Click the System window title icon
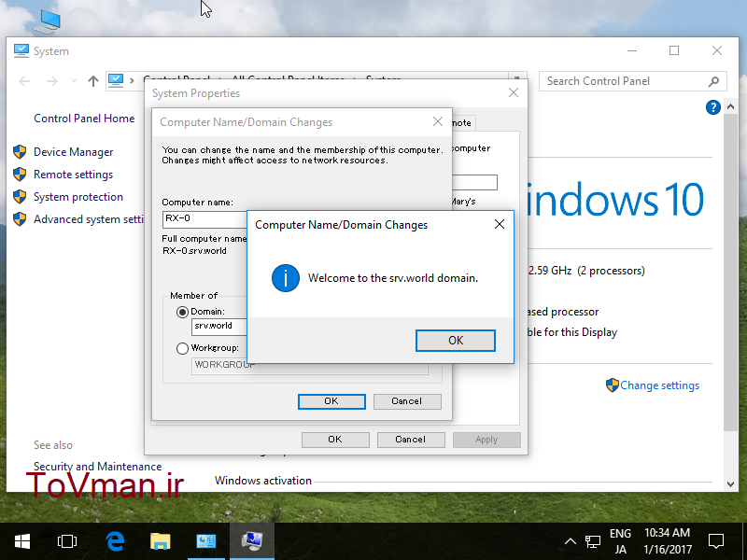Image resolution: width=747 pixels, height=560 pixels. point(21,51)
